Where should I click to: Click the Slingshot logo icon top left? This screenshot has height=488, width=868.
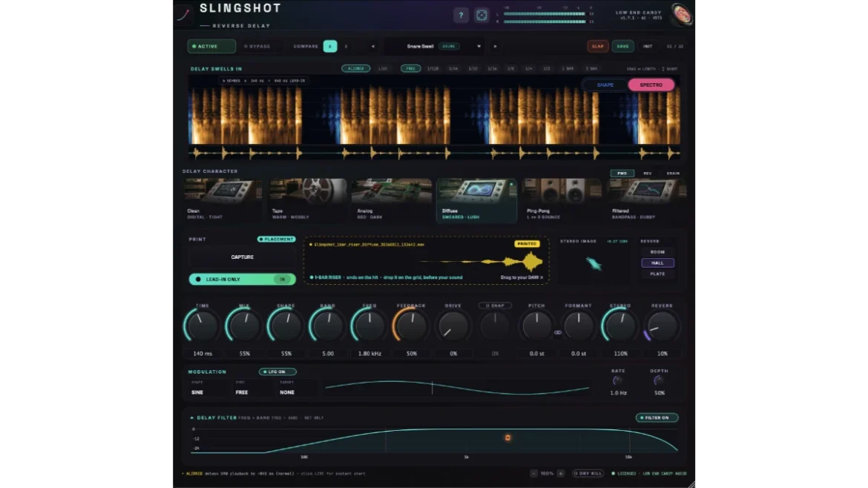pyautogui.click(x=183, y=14)
